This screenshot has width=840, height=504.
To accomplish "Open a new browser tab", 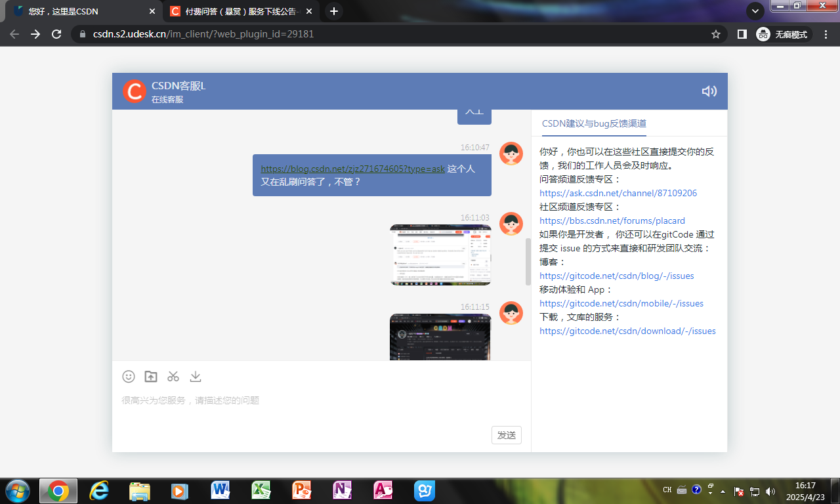I will click(x=334, y=11).
